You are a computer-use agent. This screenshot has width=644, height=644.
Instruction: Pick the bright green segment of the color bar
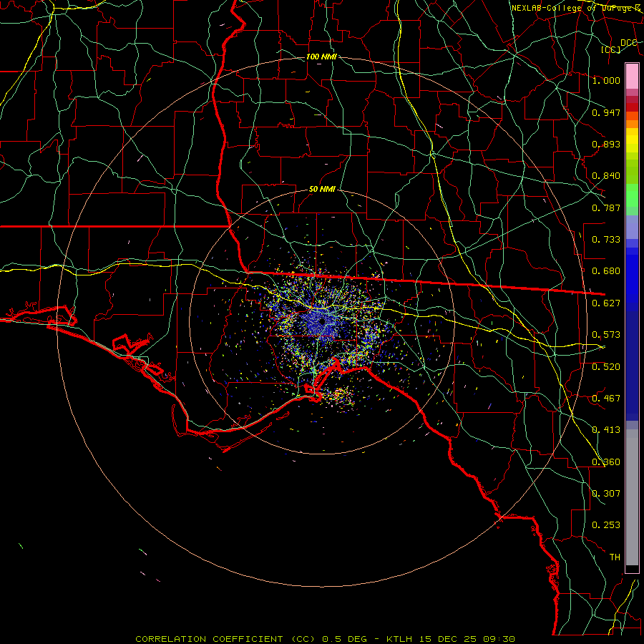(x=632, y=195)
